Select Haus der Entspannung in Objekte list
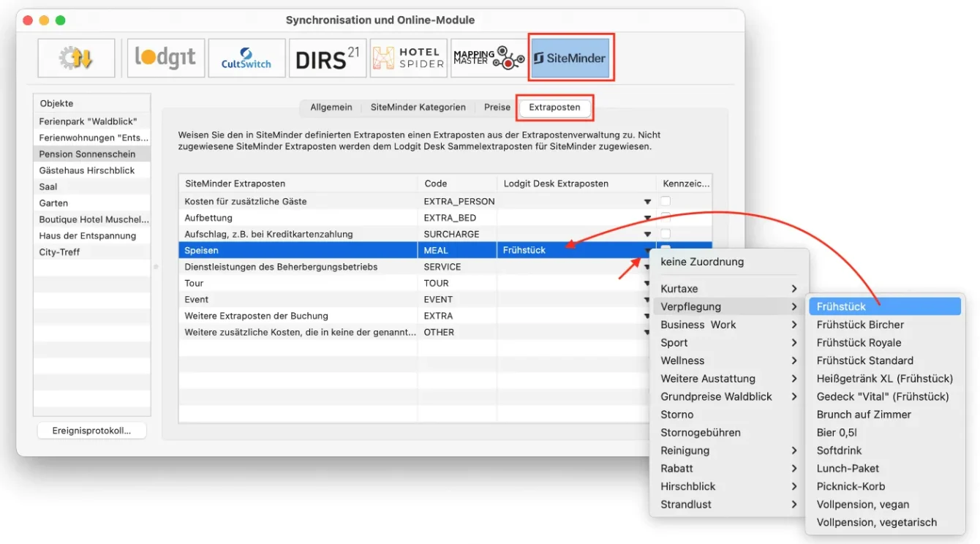The height and width of the screenshot is (544, 980). tap(92, 235)
